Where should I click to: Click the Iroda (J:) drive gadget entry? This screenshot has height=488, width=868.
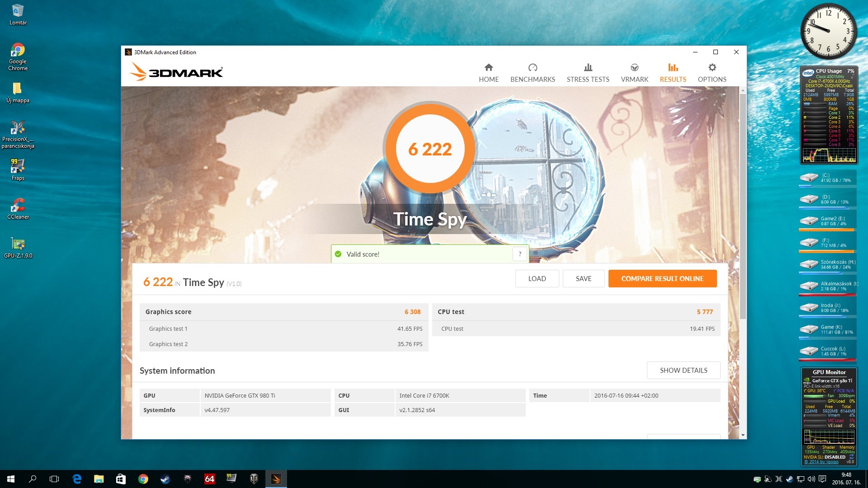coord(827,308)
